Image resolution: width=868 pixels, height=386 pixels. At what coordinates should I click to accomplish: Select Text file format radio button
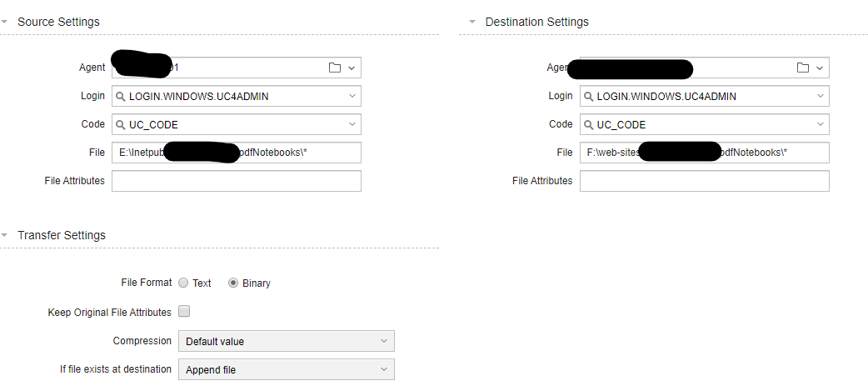(x=183, y=283)
